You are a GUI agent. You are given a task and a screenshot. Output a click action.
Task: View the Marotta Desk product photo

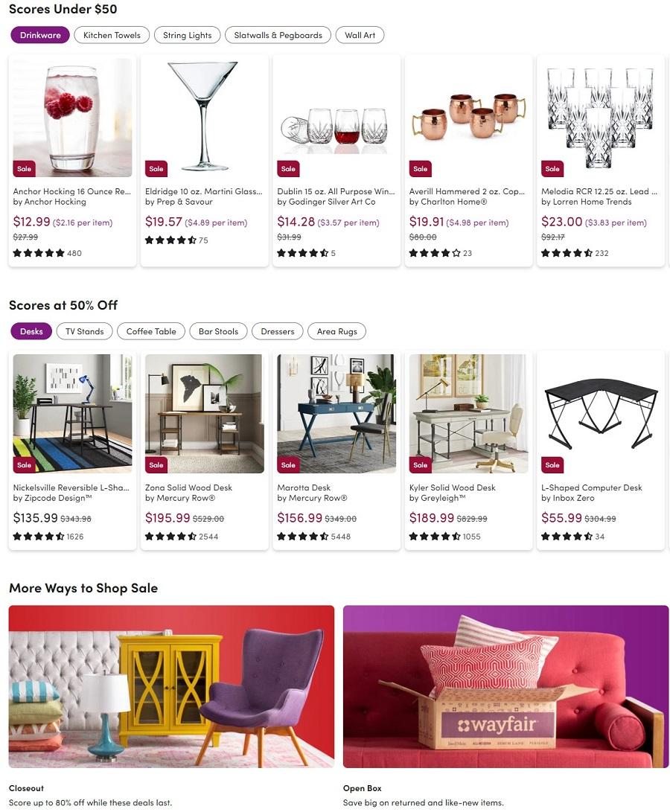click(336, 414)
